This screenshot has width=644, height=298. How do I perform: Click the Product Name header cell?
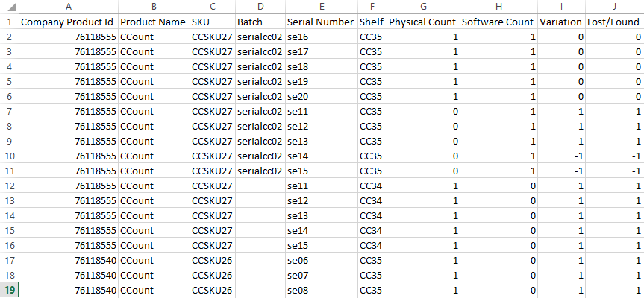[x=154, y=22]
